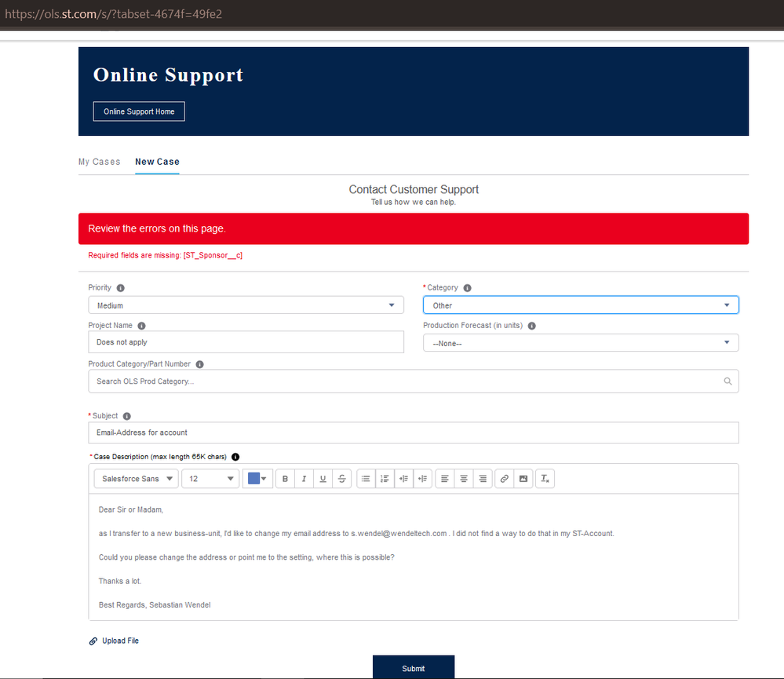
Task: Insert a hyperlink into the description
Action: [505, 479]
